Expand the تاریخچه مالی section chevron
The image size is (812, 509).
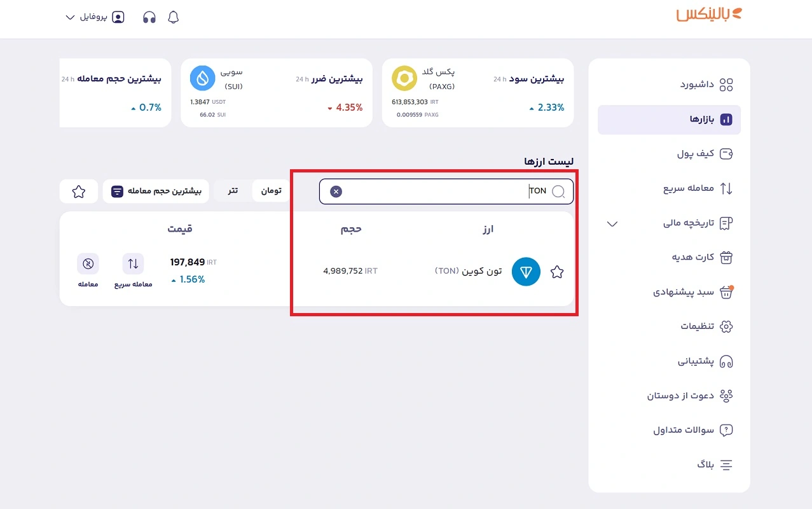(x=612, y=224)
